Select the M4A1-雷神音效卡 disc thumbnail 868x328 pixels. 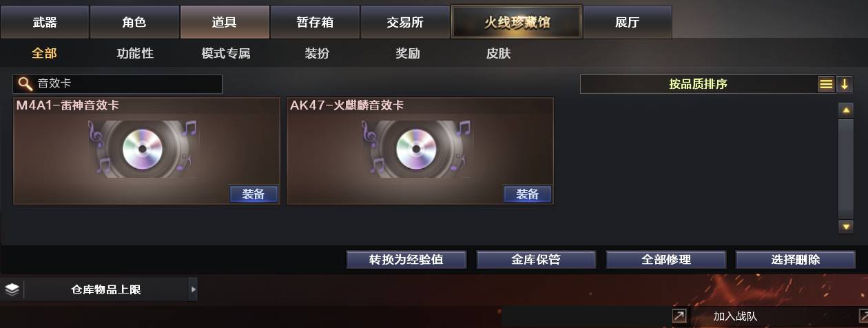pos(143,149)
